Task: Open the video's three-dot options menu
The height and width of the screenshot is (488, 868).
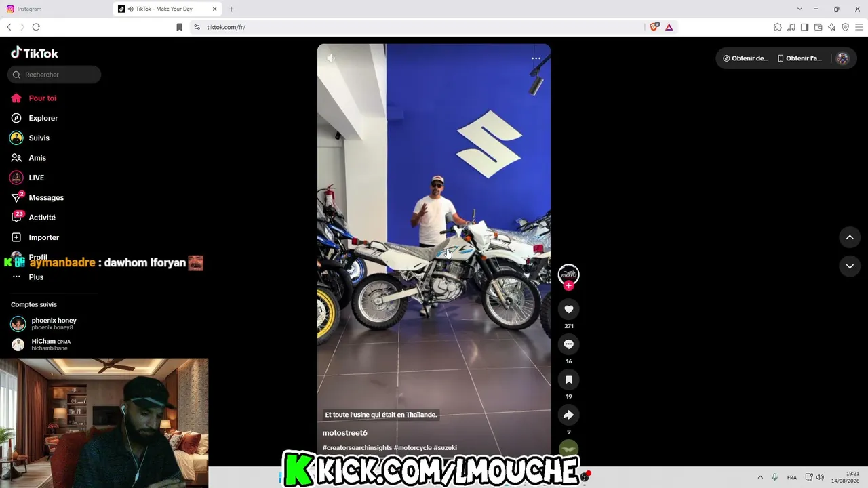Action: click(x=536, y=58)
